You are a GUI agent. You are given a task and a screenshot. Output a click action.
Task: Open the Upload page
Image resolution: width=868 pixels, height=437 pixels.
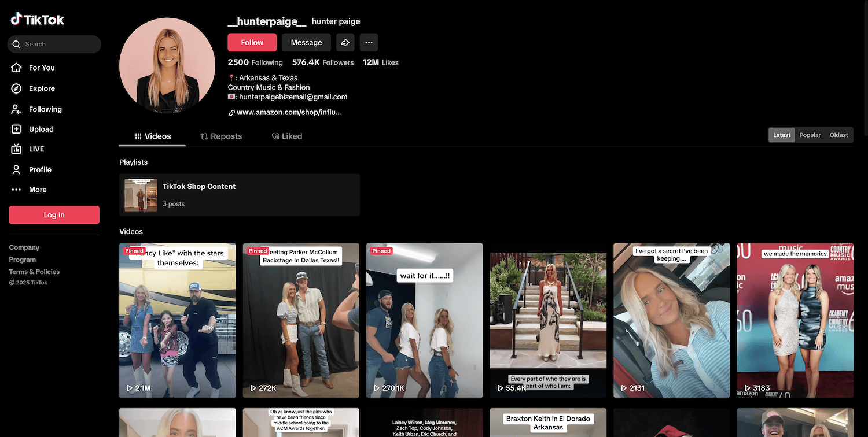(41, 129)
